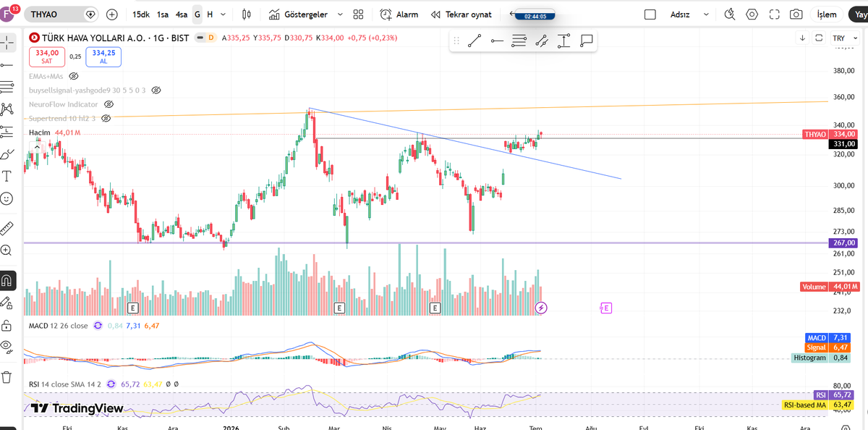Image resolution: width=868 pixels, height=430 pixels.
Task: Show the NeuroFlow Indicator
Action: [x=109, y=104]
